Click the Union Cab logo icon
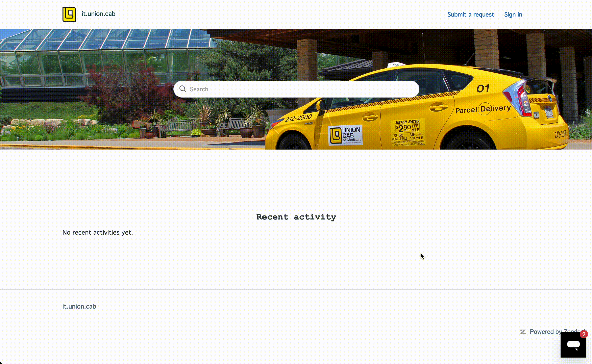The width and height of the screenshot is (592, 364). point(69,14)
